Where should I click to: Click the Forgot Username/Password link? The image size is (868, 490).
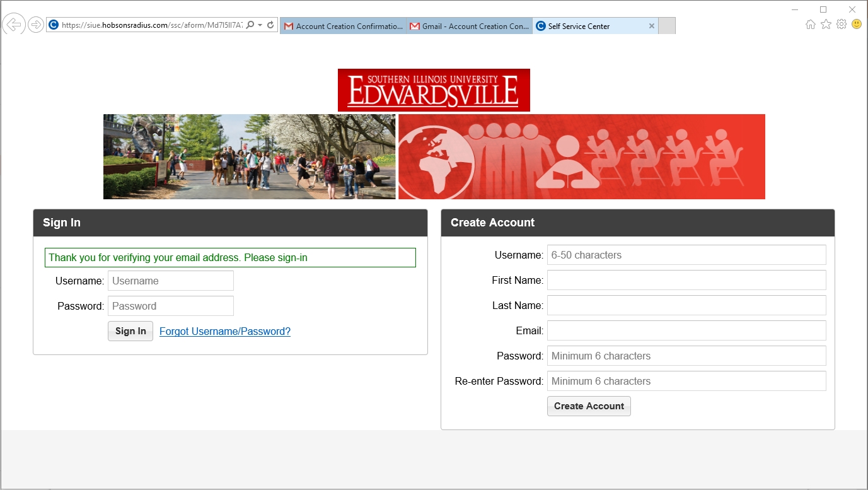pyautogui.click(x=225, y=332)
